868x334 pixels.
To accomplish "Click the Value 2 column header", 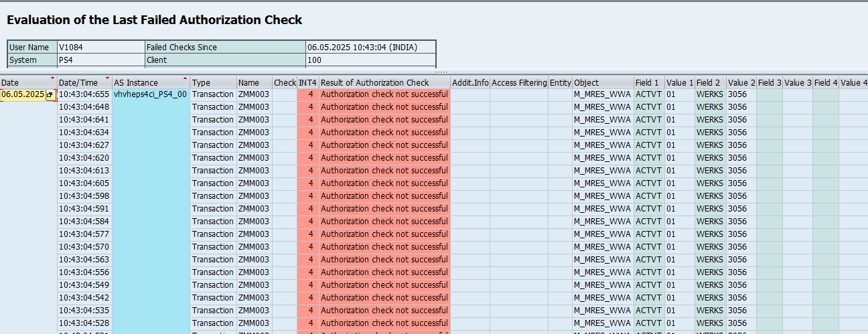I will pos(741,83).
